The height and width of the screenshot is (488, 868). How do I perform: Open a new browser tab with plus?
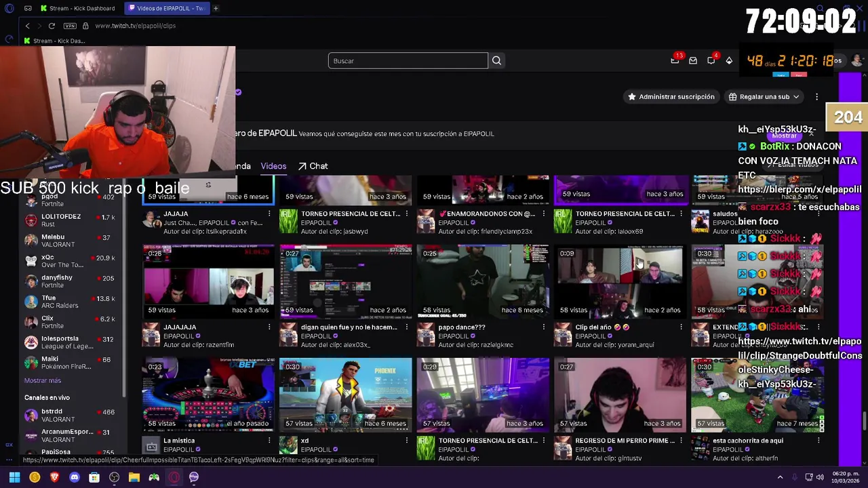coord(216,8)
